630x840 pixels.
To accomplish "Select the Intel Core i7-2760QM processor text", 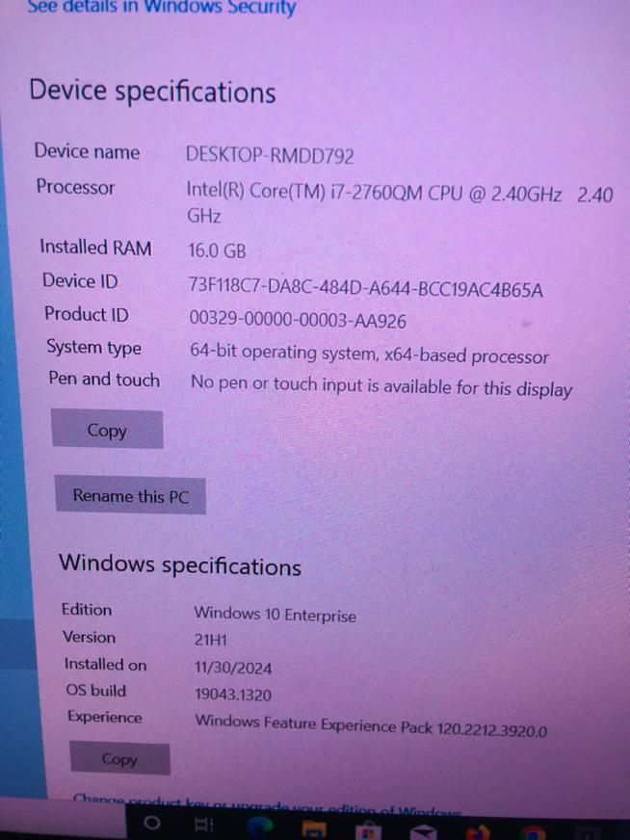I will [x=399, y=204].
